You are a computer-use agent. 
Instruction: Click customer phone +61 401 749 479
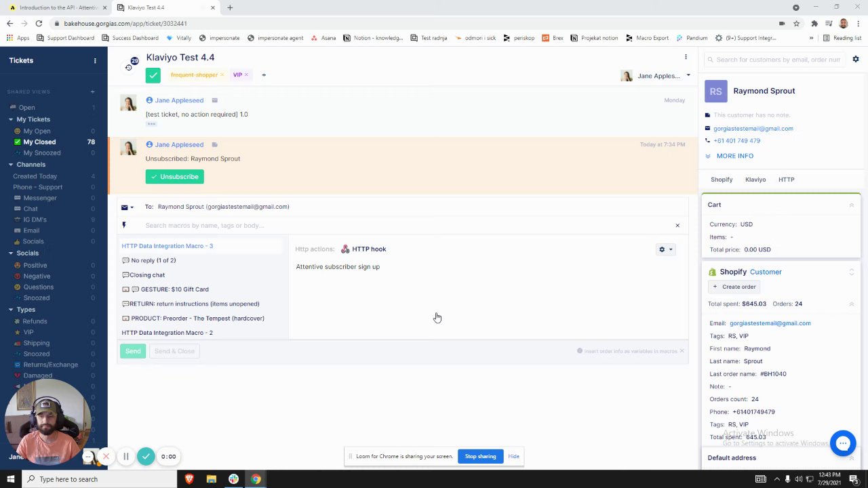coord(736,141)
